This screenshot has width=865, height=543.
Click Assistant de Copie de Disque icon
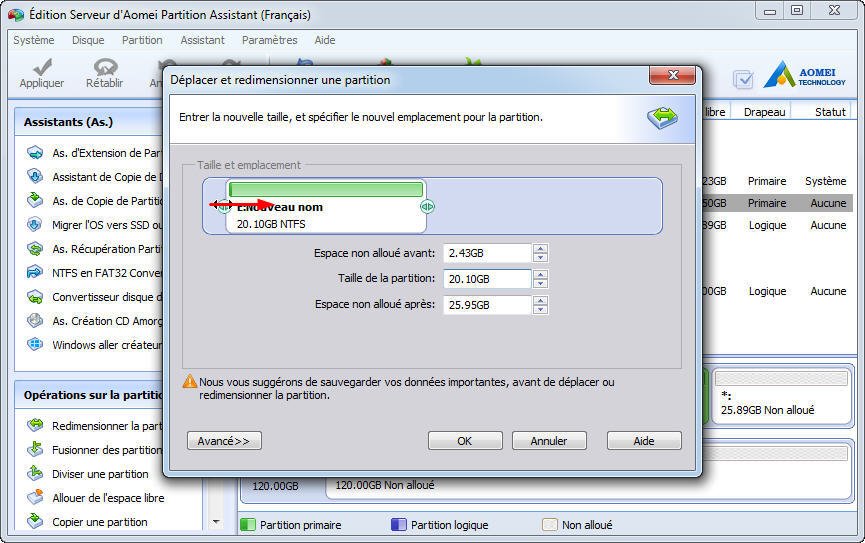pos(35,177)
